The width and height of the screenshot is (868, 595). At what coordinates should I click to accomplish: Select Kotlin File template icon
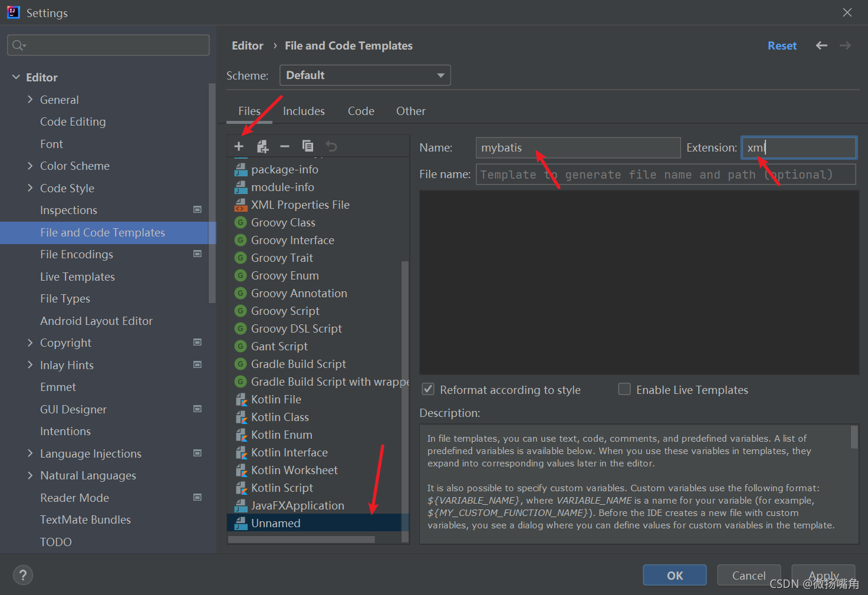pos(241,399)
